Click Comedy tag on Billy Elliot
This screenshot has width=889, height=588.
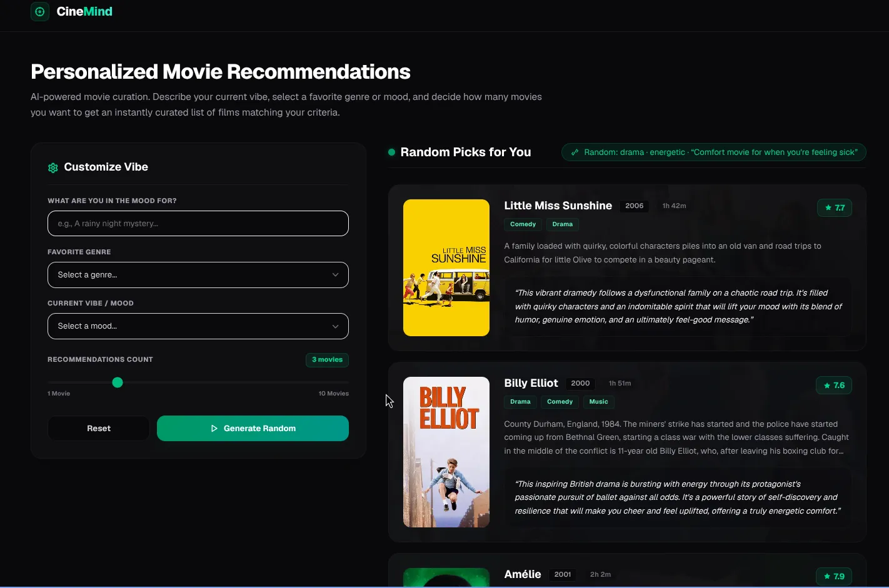(x=560, y=402)
